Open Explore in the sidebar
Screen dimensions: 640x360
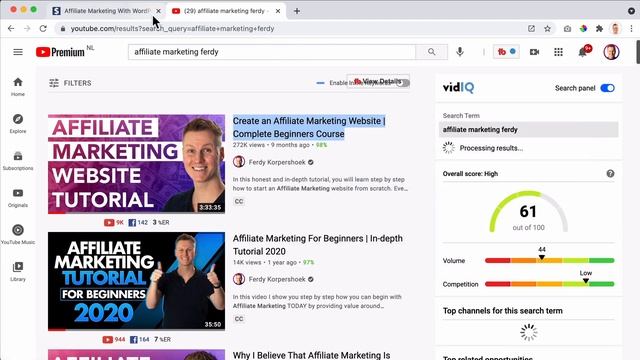[18, 124]
